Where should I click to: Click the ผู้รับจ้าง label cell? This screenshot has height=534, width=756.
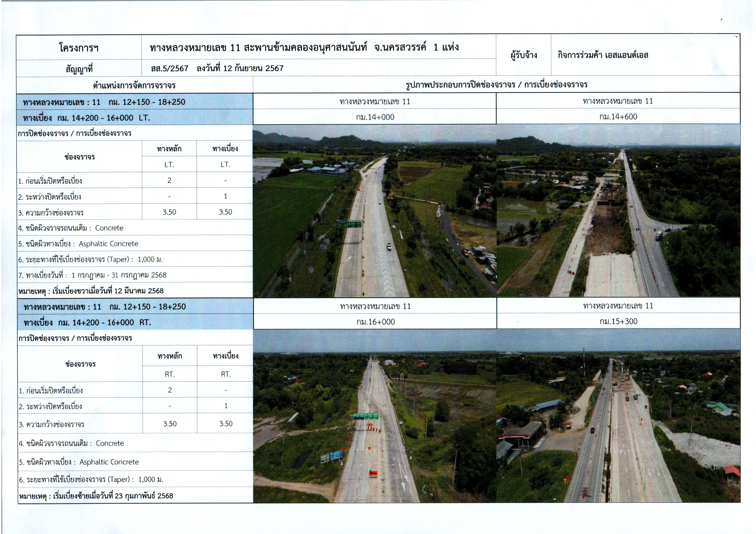[523, 55]
